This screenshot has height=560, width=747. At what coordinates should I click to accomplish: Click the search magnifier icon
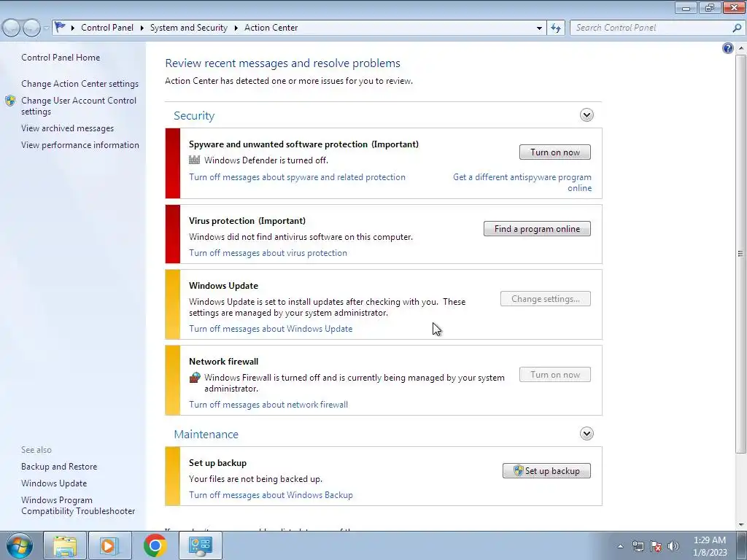pyautogui.click(x=737, y=28)
